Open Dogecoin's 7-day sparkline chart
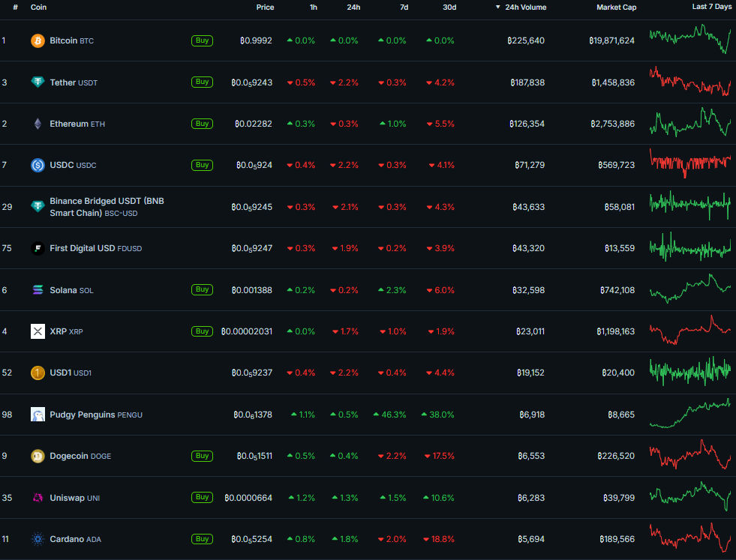 pyautogui.click(x=690, y=454)
